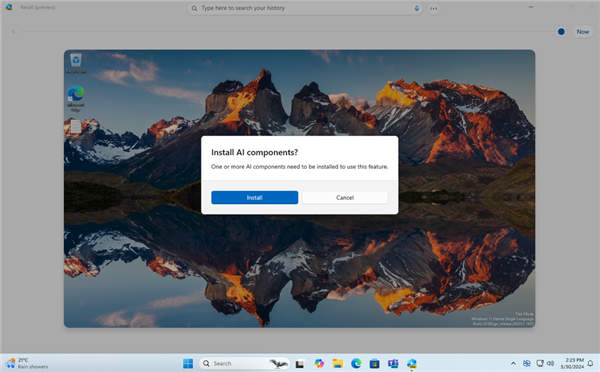
Task: Launch Copilot from the taskbar
Action: [319, 363]
